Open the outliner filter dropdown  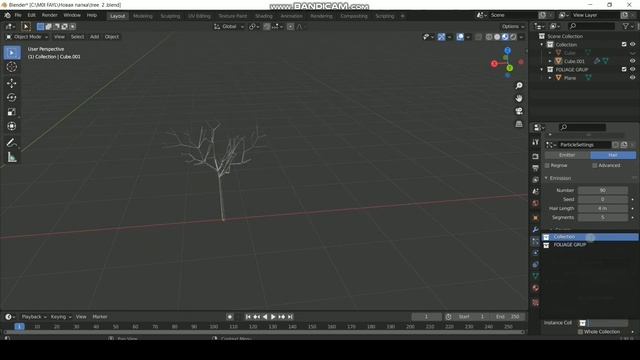click(x=628, y=26)
